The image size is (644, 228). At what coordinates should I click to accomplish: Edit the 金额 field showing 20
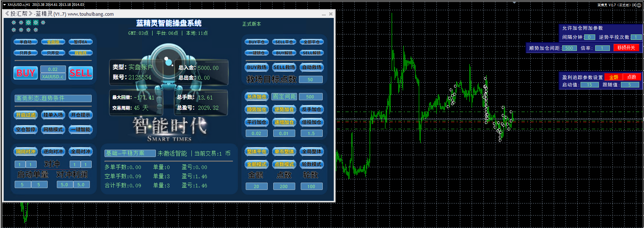point(257,186)
